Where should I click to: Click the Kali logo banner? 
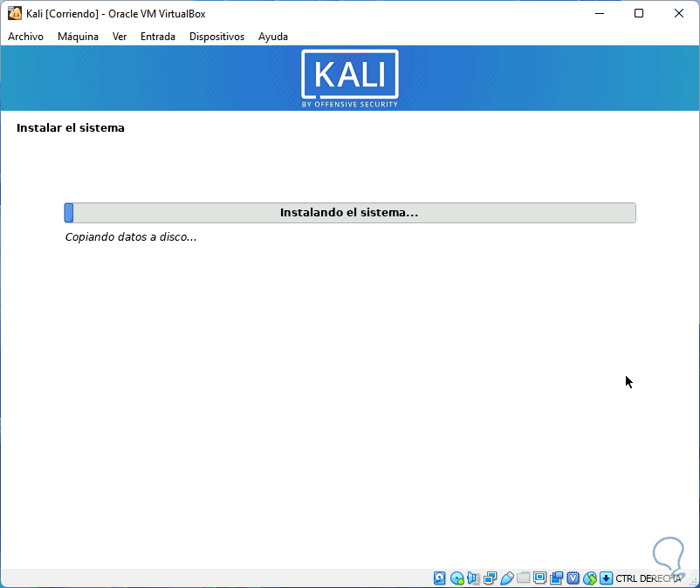tap(350, 79)
